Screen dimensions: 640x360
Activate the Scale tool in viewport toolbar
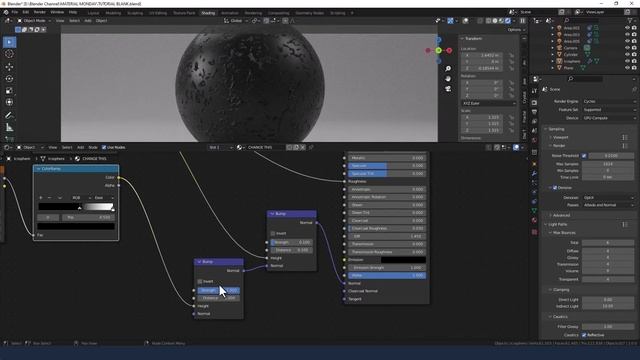(9, 91)
